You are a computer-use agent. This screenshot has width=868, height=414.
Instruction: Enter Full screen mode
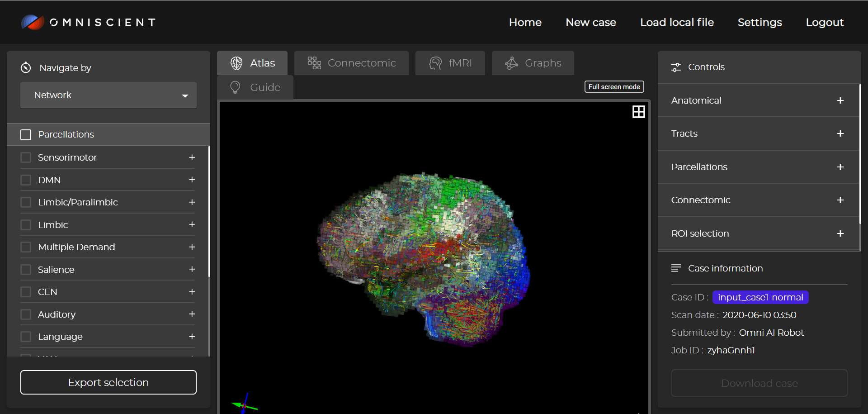click(614, 87)
